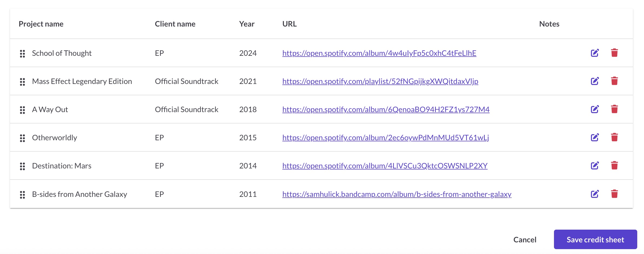The height and width of the screenshot is (254, 644).
Task: Edit the A Way Out credit
Action: (x=595, y=109)
